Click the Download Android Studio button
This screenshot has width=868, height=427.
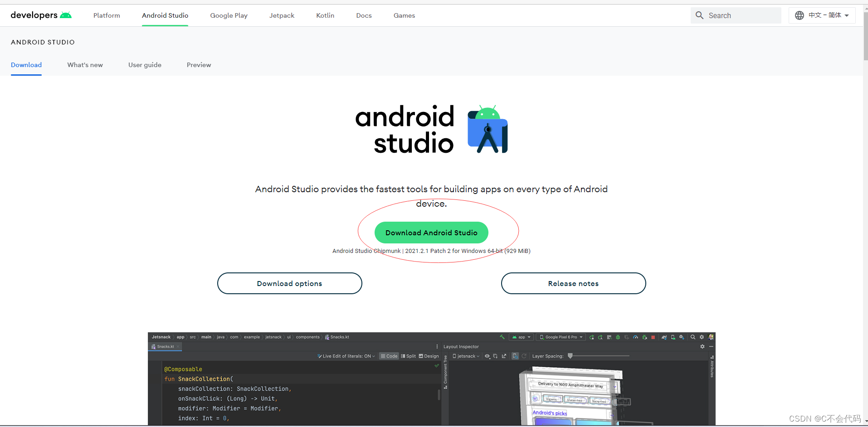[x=431, y=233]
